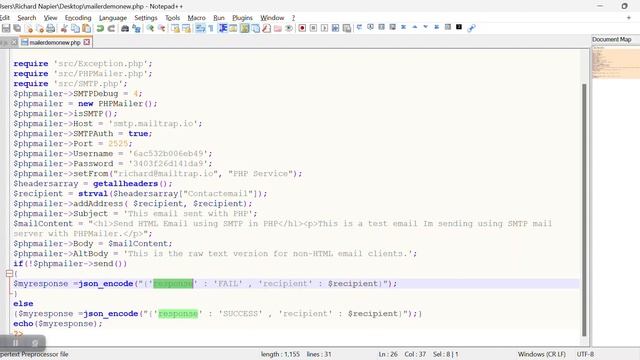Zoom in using the toolbar magnifier icon
The image size is (640, 360).
150,28
